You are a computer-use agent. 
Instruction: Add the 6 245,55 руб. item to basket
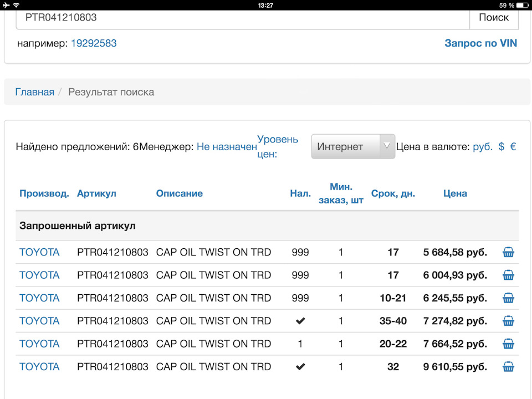tap(508, 298)
